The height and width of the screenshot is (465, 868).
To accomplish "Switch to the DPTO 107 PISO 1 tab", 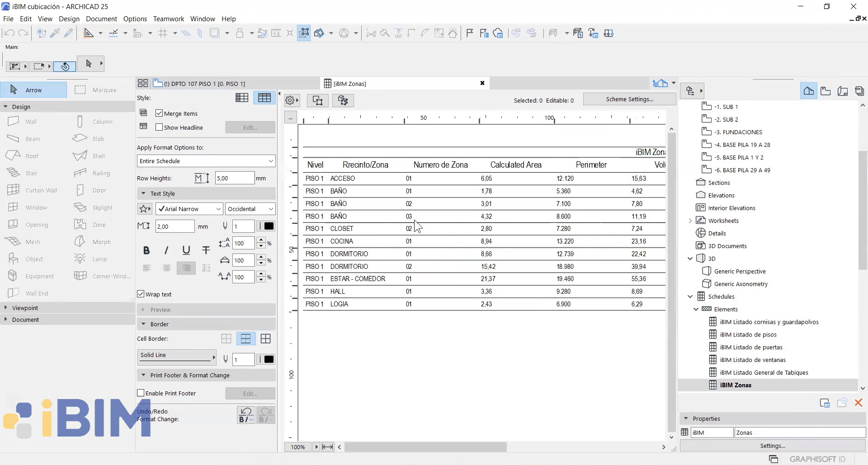I will pyautogui.click(x=203, y=84).
